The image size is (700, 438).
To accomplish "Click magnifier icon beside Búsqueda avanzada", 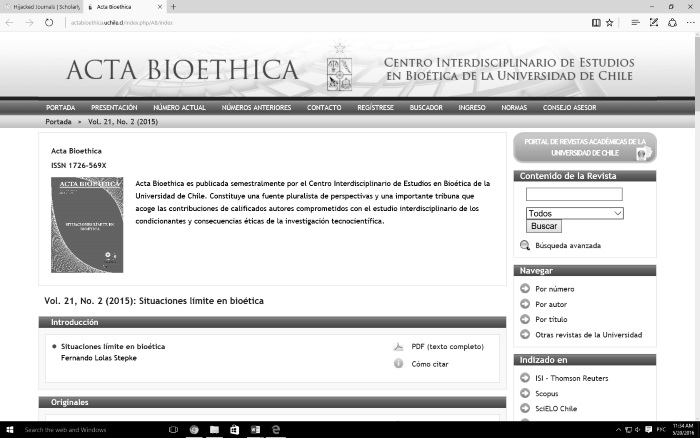I will click(x=525, y=245).
